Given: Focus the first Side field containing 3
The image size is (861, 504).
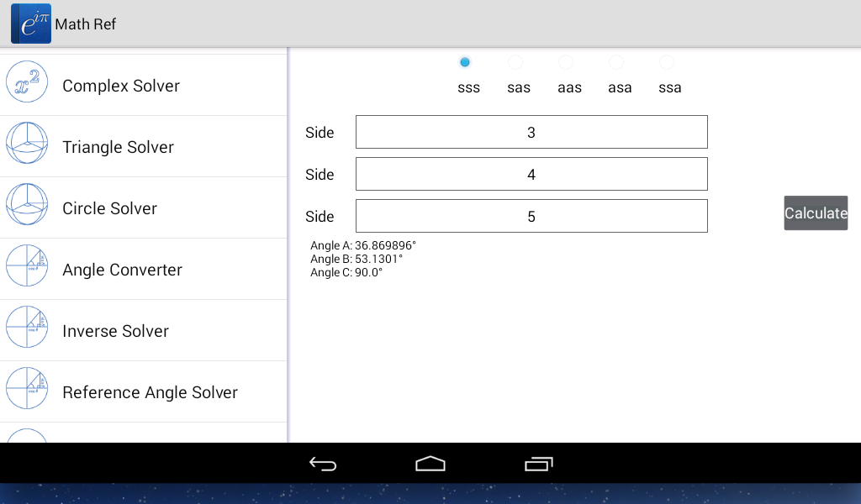Looking at the screenshot, I should [x=531, y=132].
